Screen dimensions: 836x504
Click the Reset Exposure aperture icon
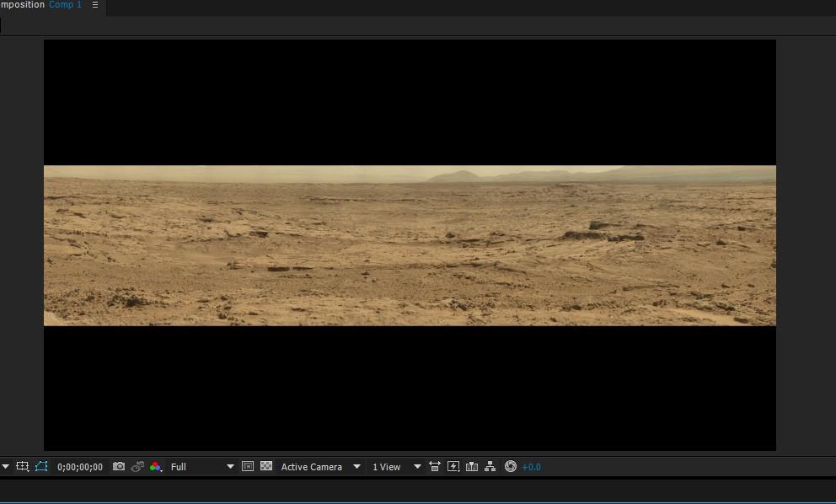(510, 466)
